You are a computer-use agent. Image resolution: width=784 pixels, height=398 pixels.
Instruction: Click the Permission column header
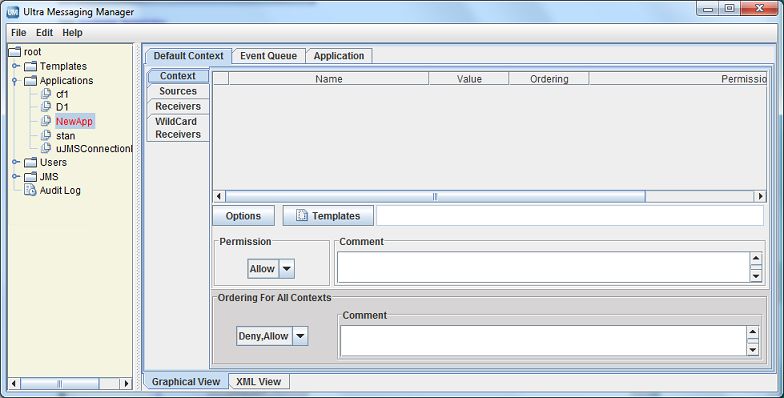[678, 79]
